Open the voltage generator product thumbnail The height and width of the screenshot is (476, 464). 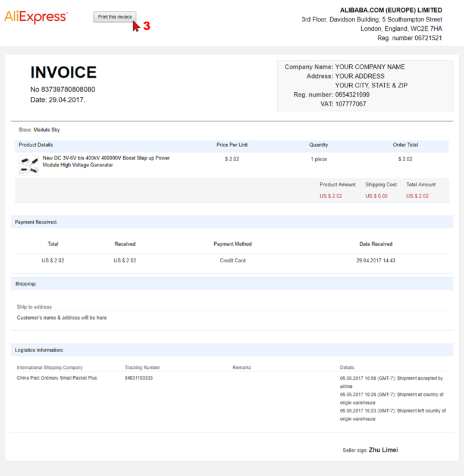click(29, 165)
